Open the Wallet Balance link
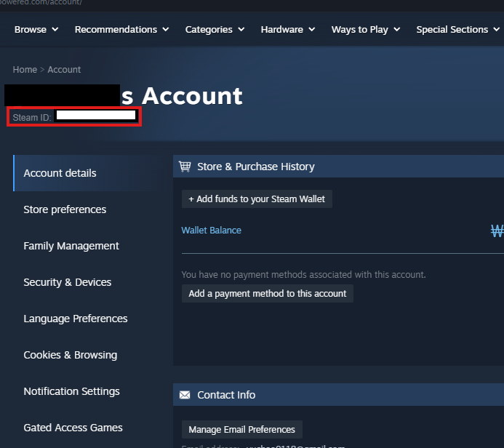 (x=211, y=231)
